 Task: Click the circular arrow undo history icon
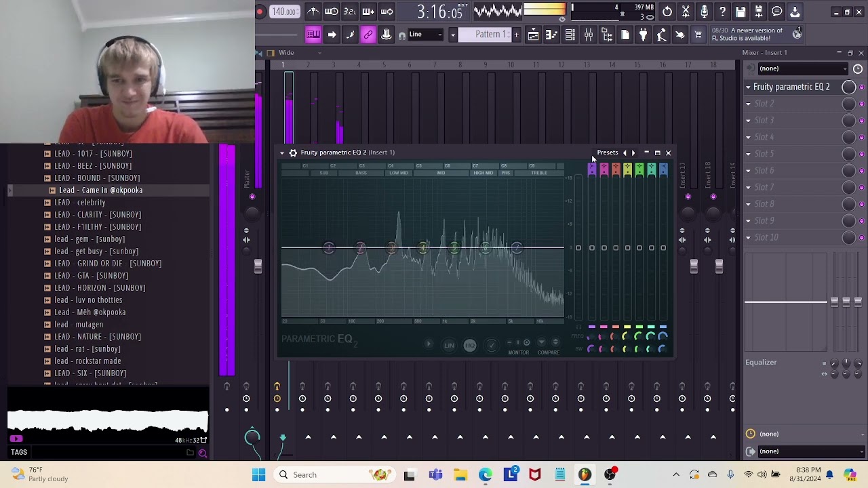click(667, 12)
